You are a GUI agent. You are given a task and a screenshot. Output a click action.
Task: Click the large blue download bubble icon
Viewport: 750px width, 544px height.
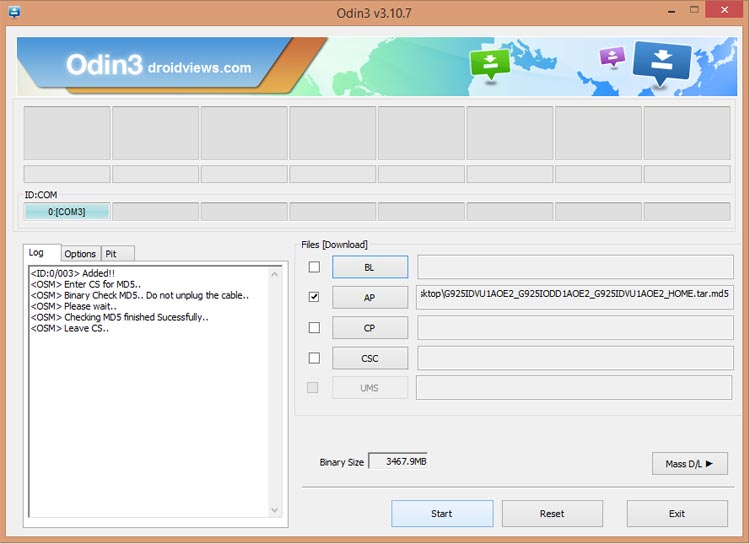662,62
